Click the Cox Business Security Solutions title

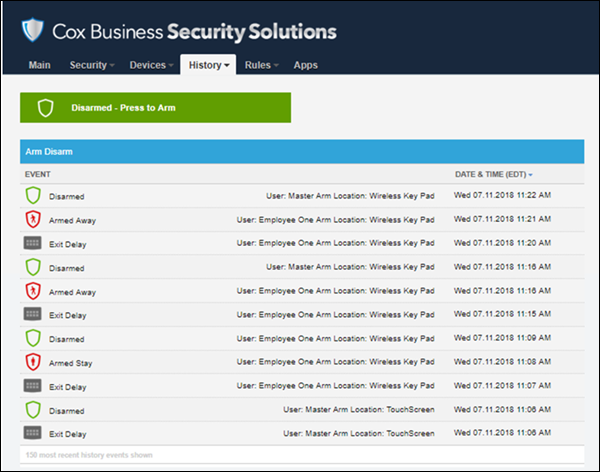click(x=194, y=32)
